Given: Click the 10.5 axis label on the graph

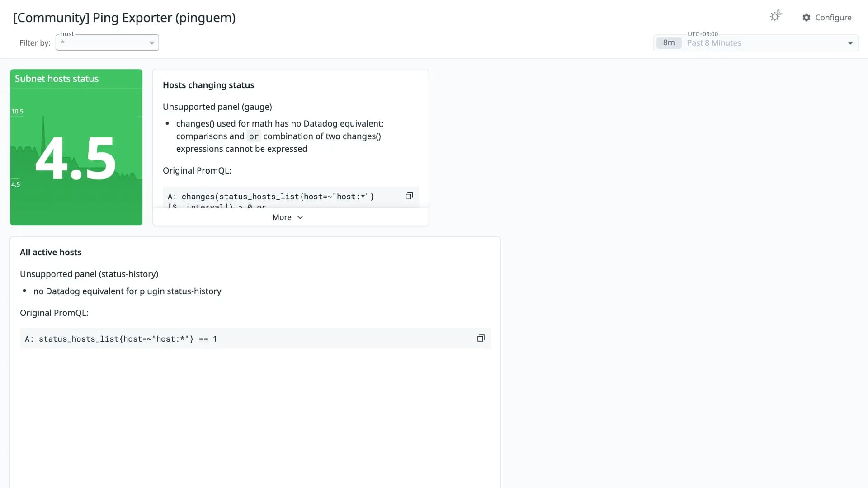Looking at the screenshot, I should [x=17, y=111].
